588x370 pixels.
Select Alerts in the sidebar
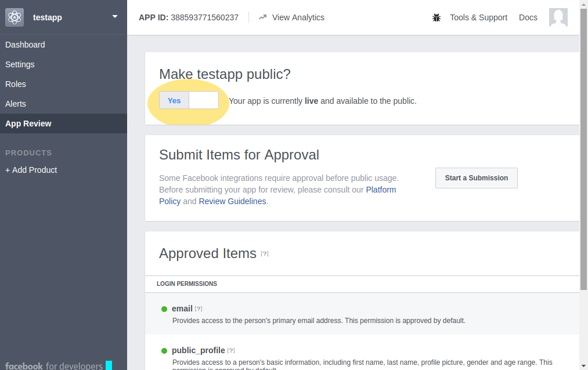(16, 104)
